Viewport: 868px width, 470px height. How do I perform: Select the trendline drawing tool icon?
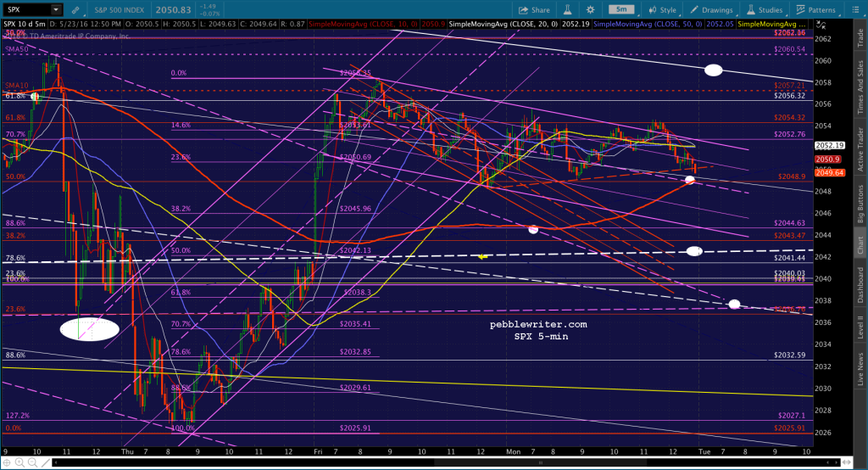[x=46, y=462]
